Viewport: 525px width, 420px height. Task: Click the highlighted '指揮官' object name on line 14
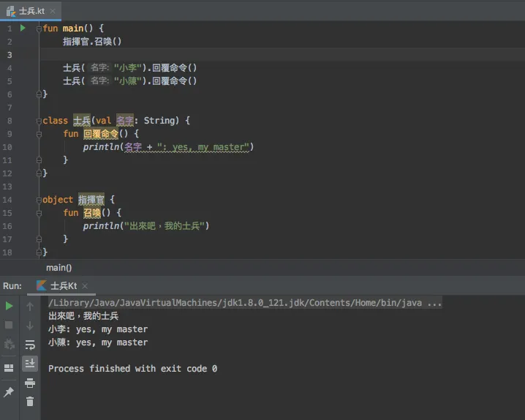(x=91, y=200)
